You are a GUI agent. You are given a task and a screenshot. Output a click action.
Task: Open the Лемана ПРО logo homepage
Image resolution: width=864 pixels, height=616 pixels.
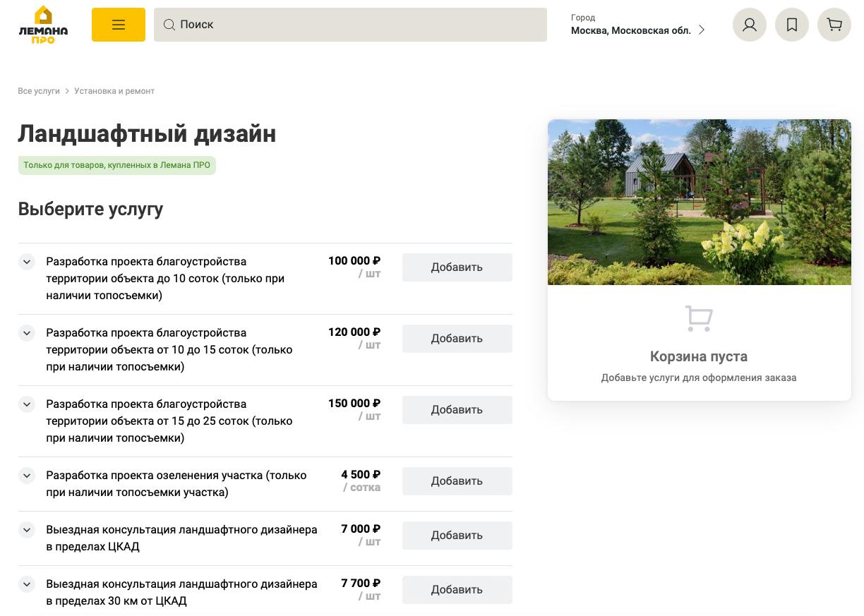42,25
